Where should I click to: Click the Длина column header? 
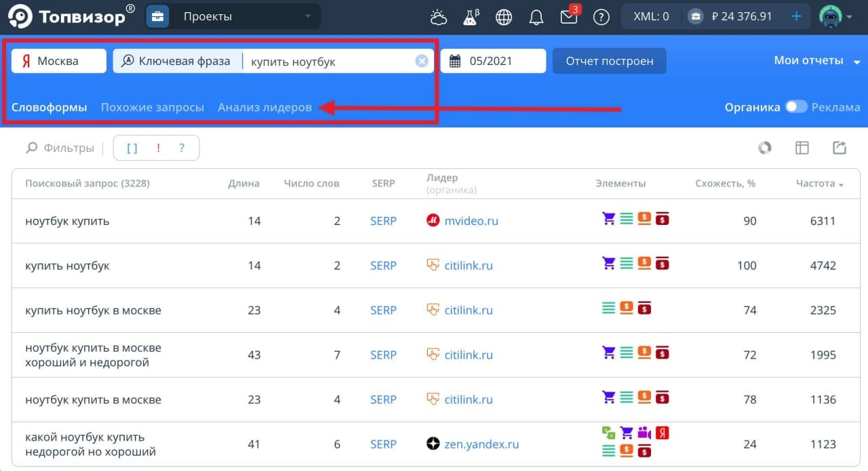point(243,184)
